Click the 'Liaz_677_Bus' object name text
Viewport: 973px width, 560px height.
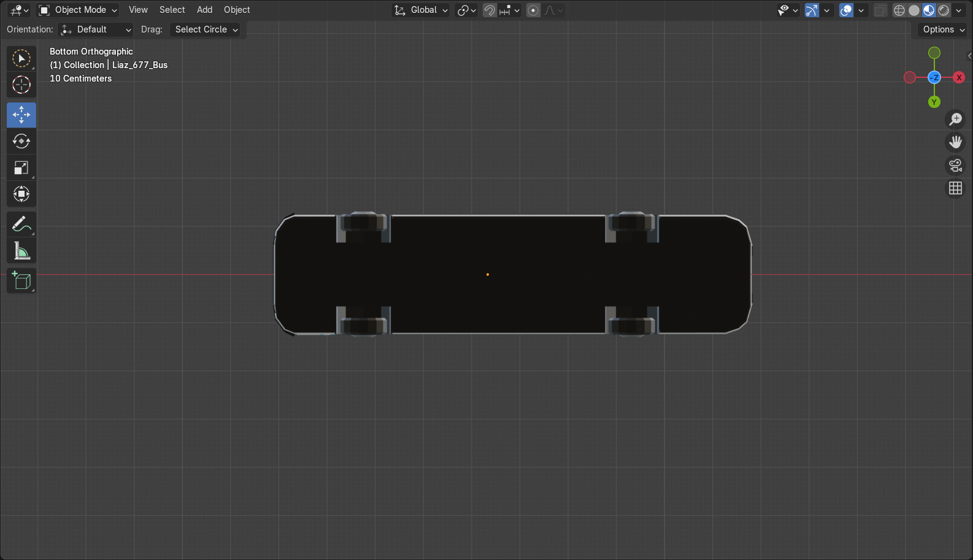(x=140, y=65)
